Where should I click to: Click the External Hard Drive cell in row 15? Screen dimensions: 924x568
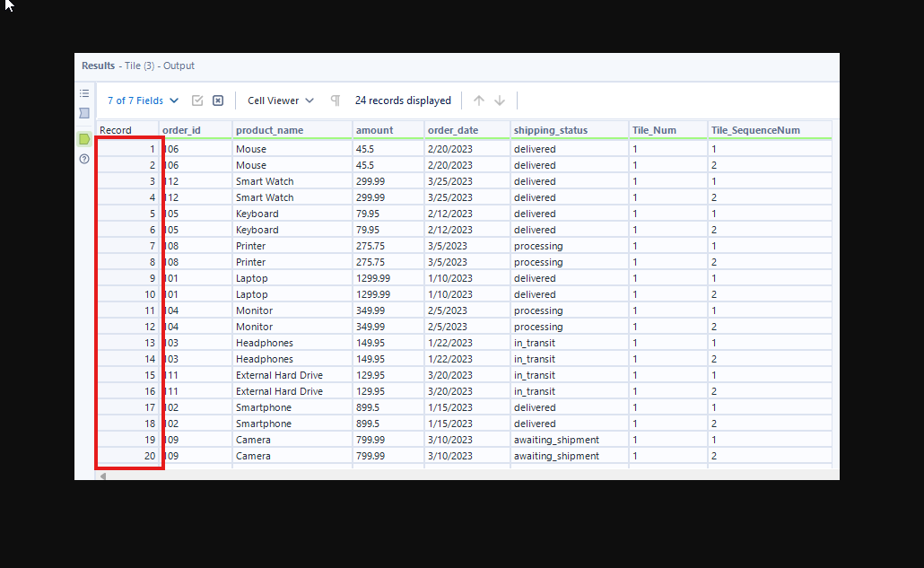279,375
